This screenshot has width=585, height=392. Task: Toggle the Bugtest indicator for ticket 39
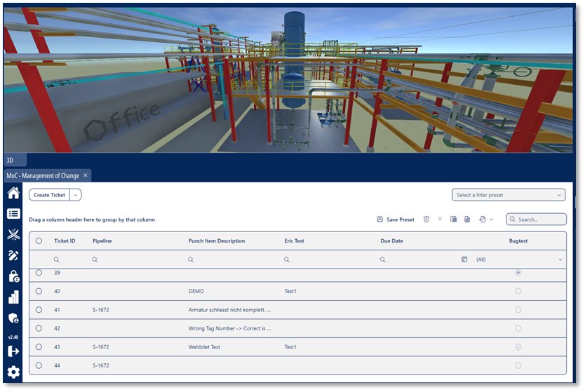[x=518, y=273]
